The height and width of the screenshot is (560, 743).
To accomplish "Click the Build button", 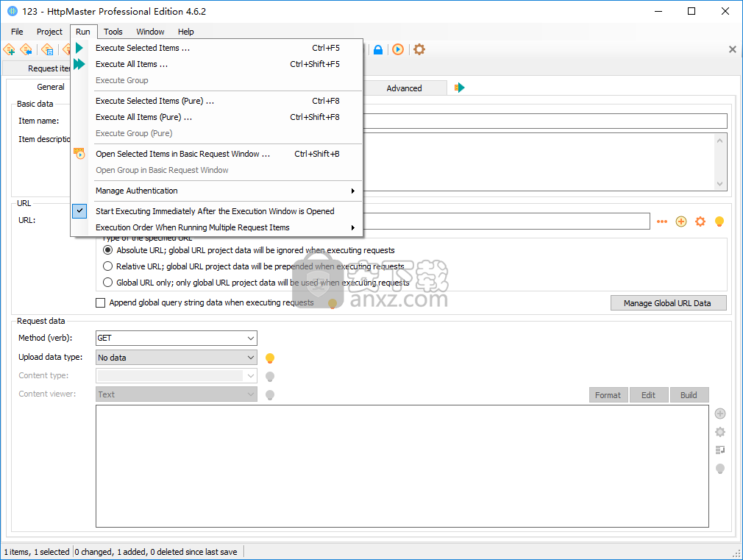I will (x=689, y=395).
